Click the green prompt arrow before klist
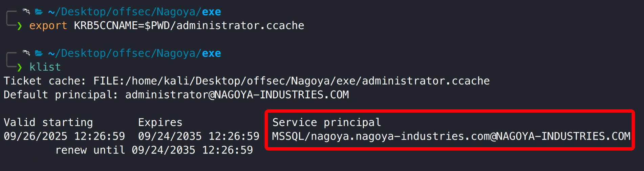 tap(20, 68)
